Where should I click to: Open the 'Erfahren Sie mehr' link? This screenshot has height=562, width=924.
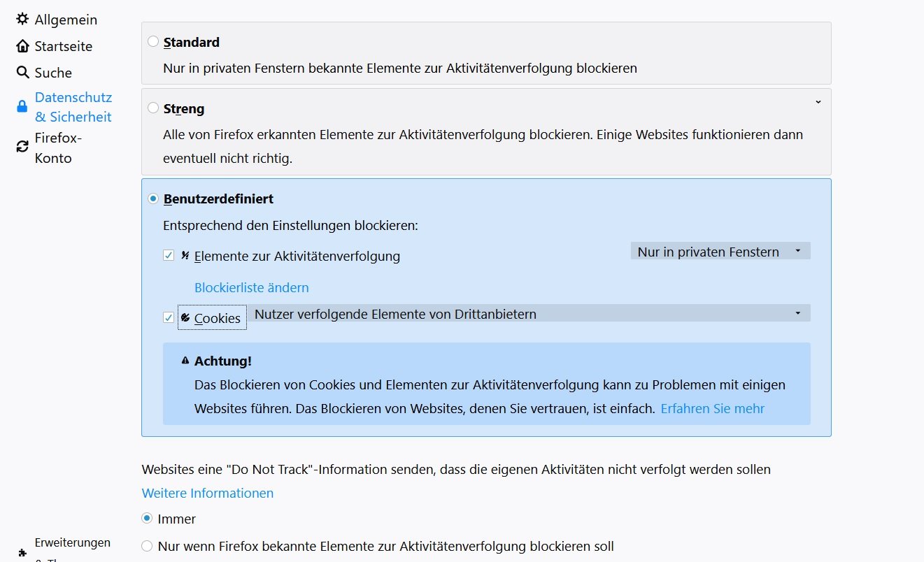pos(712,408)
